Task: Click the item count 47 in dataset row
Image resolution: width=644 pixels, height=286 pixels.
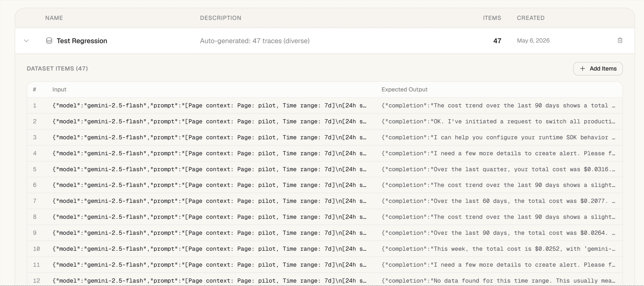Action: point(497,41)
